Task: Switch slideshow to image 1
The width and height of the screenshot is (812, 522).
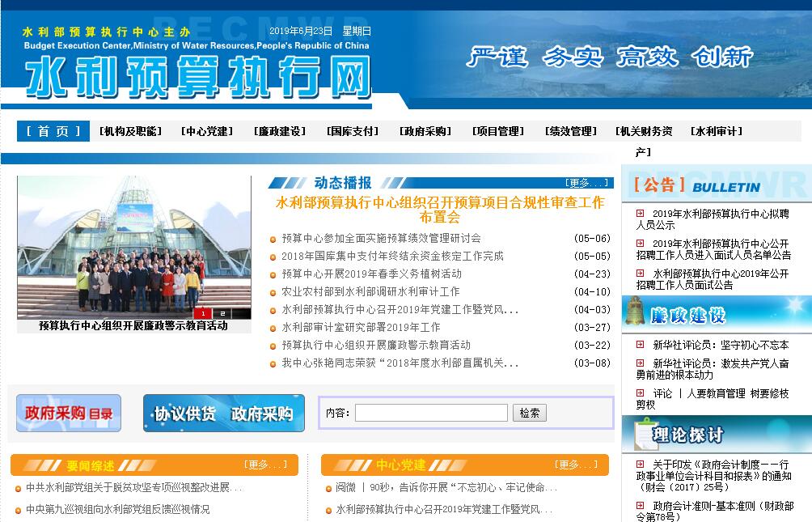Action: [202, 313]
